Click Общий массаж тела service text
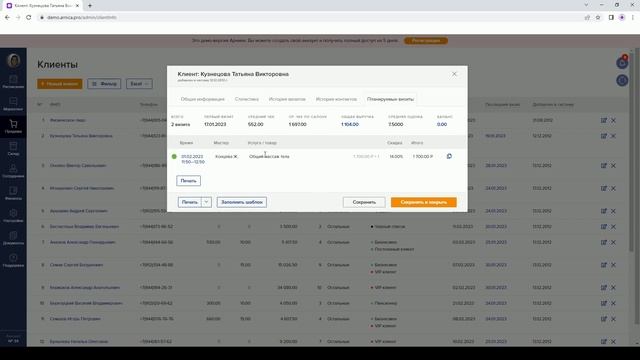The width and height of the screenshot is (640, 360). tap(269, 156)
